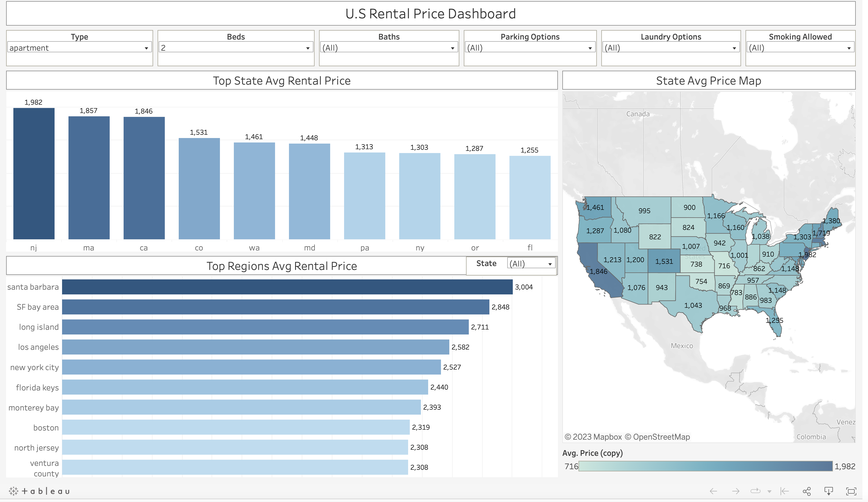The height and width of the screenshot is (502, 868).
Task: Click the Tableau logo
Action: tap(39, 491)
